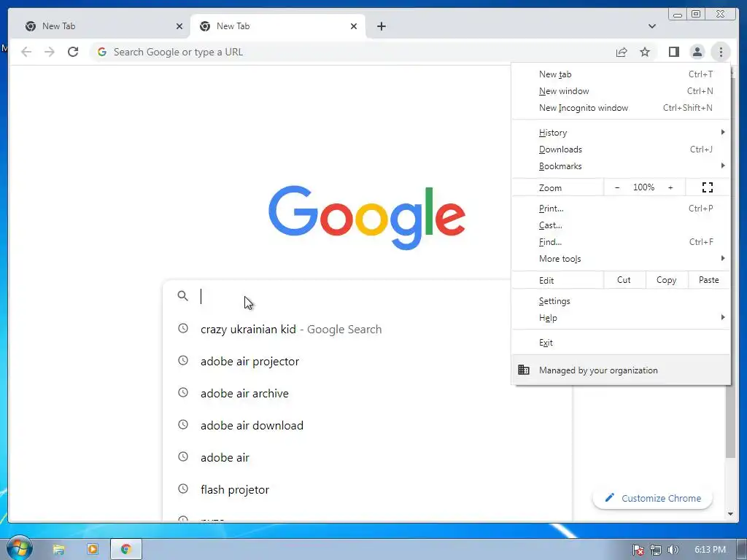Click the share this page icon
The height and width of the screenshot is (560, 747).
point(622,52)
